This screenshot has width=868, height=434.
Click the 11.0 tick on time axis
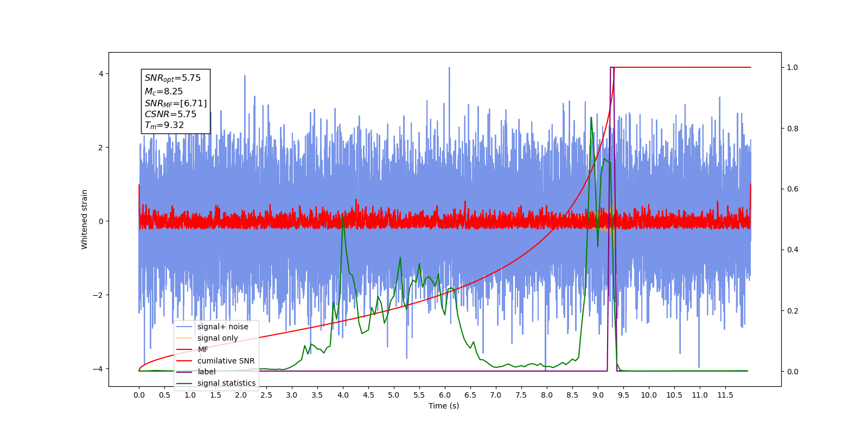(700, 395)
